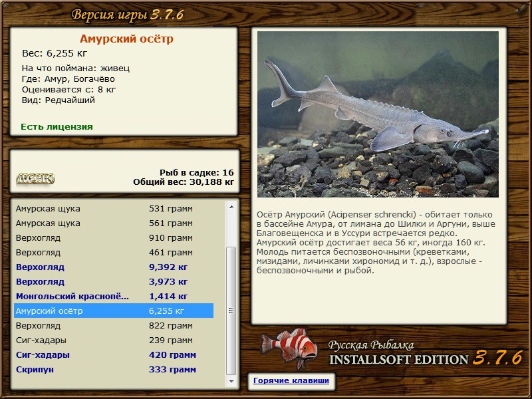
Task: Select Амурская щука weighing 561 грамм
Action: (x=114, y=223)
